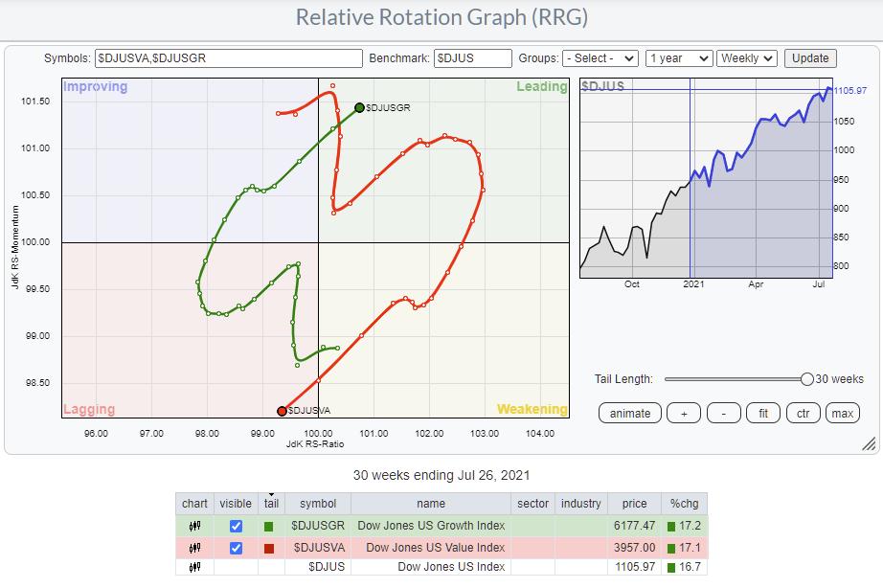This screenshot has height=588, width=883.
Task: Expand the 1 year period dropdown
Action: pyautogui.click(x=678, y=58)
